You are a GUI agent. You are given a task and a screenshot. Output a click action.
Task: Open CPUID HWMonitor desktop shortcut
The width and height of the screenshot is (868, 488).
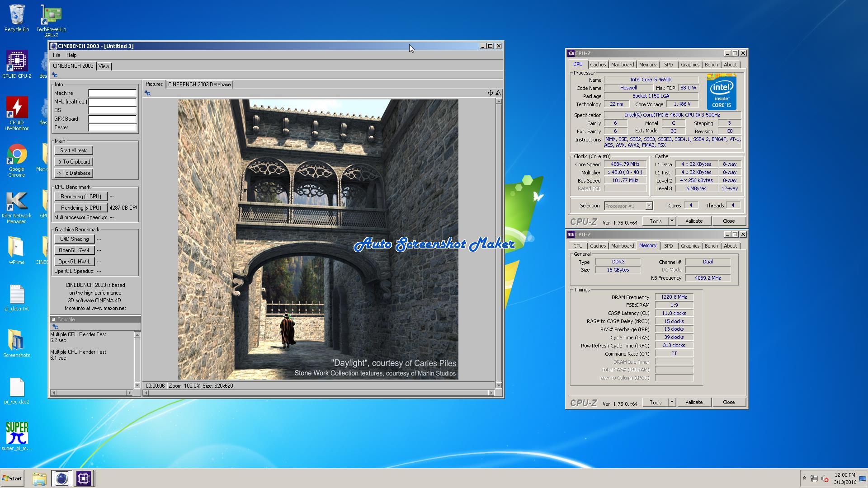click(17, 113)
